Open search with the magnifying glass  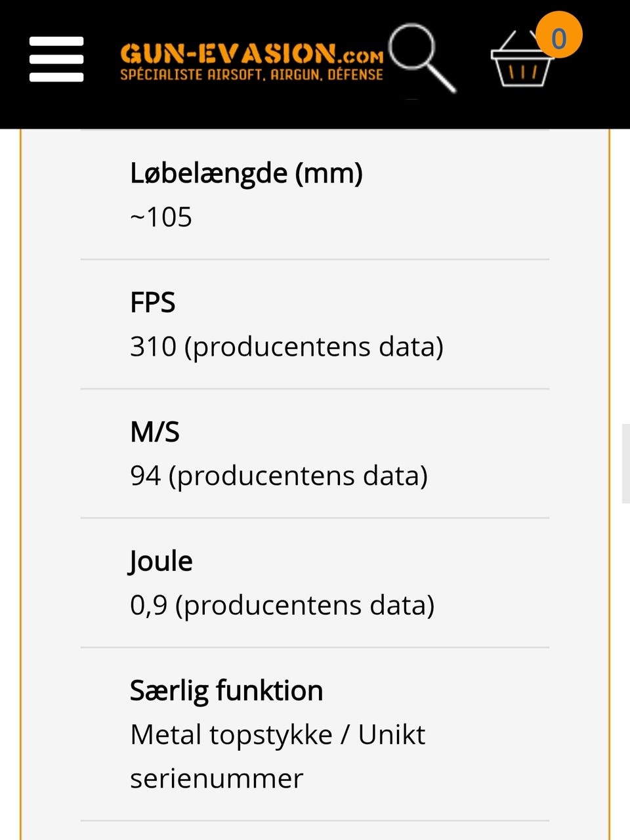click(x=421, y=57)
